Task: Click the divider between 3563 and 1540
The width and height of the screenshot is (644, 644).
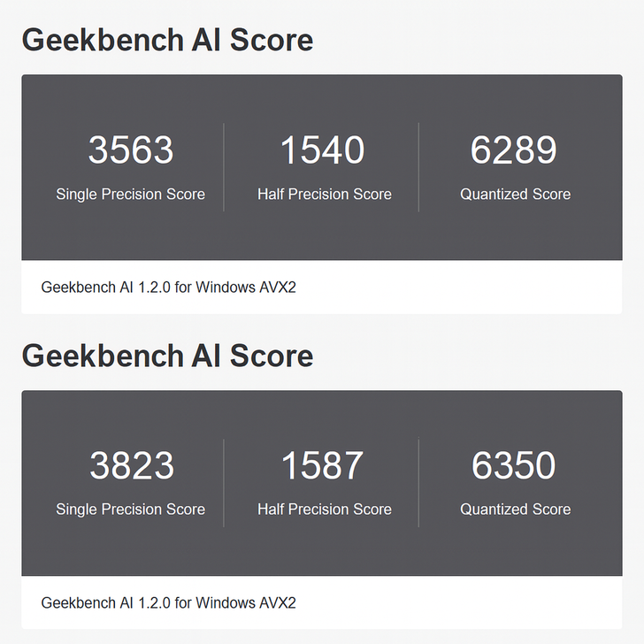Action: tap(224, 167)
